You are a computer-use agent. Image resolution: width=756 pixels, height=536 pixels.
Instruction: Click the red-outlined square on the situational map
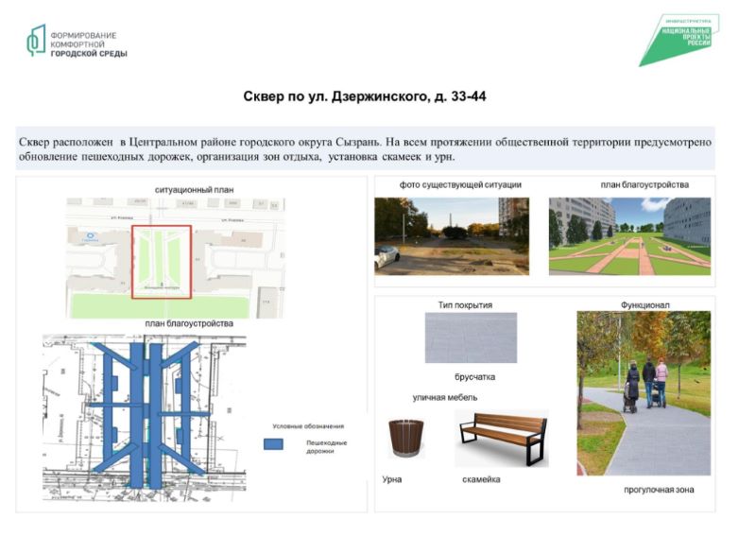coord(161,262)
